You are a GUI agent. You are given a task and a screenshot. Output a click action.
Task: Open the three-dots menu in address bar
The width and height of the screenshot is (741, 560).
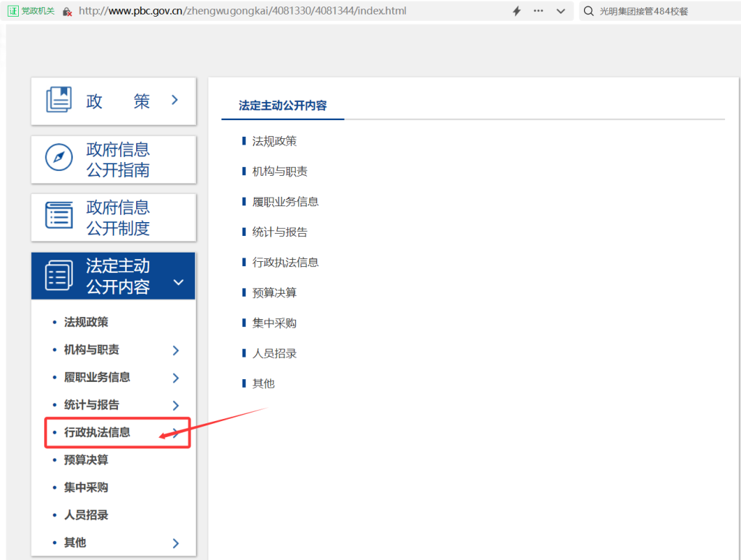tap(538, 11)
